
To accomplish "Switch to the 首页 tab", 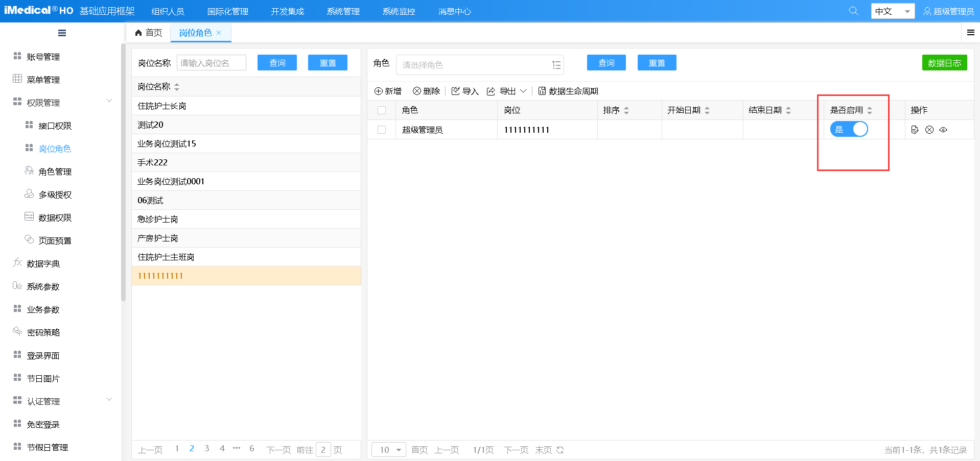I will pyautogui.click(x=149, y=33).
